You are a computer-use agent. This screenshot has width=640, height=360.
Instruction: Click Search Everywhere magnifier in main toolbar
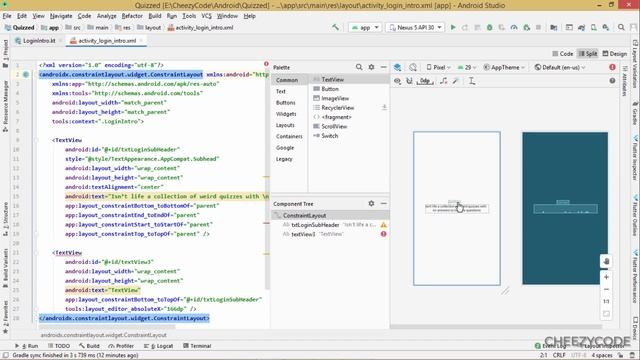click(621, 27)
